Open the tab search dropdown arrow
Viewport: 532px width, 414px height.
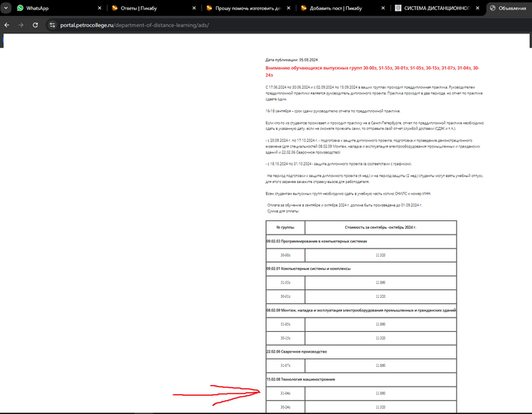pyautogui.click(x=6, y=8)
